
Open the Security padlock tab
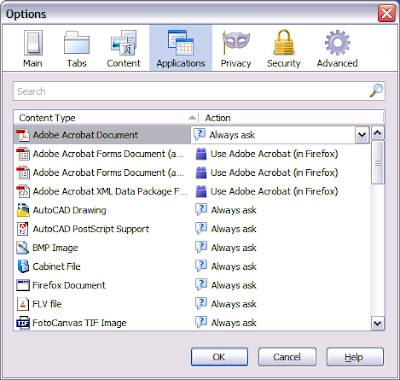click(284, 48)
